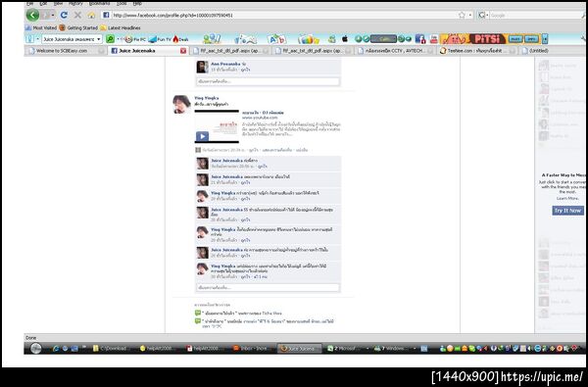This screenshot has height=387, width=588.
Task: Launch Internet Explorer from the quick launch bar
Action: click(56, 349)
